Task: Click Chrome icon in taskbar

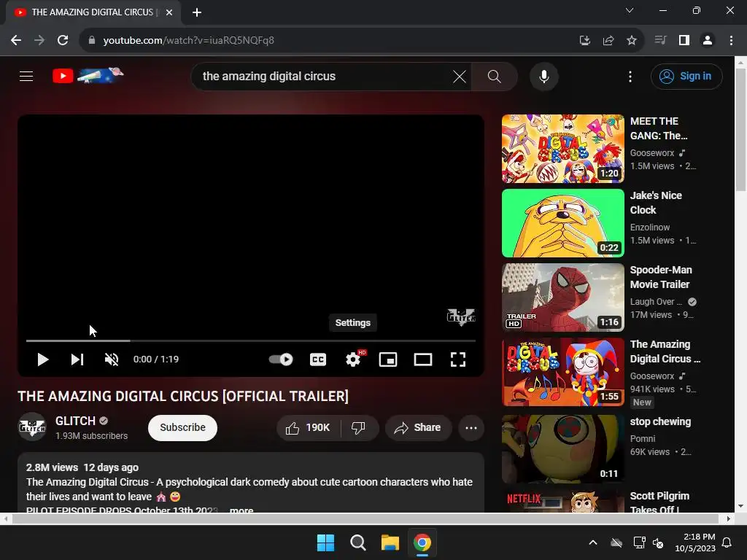Action: (x=422, y=542)
